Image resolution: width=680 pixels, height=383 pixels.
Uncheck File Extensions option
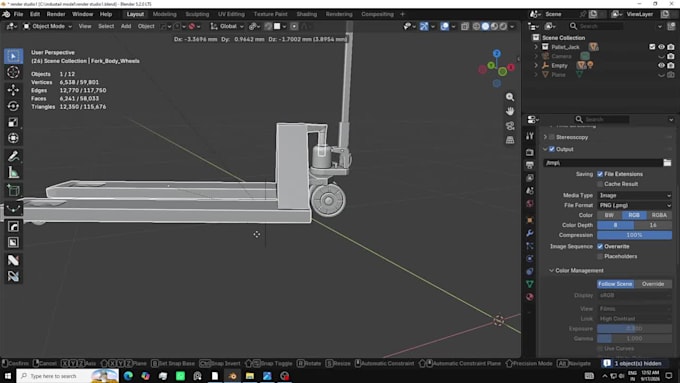click(600, 174)
